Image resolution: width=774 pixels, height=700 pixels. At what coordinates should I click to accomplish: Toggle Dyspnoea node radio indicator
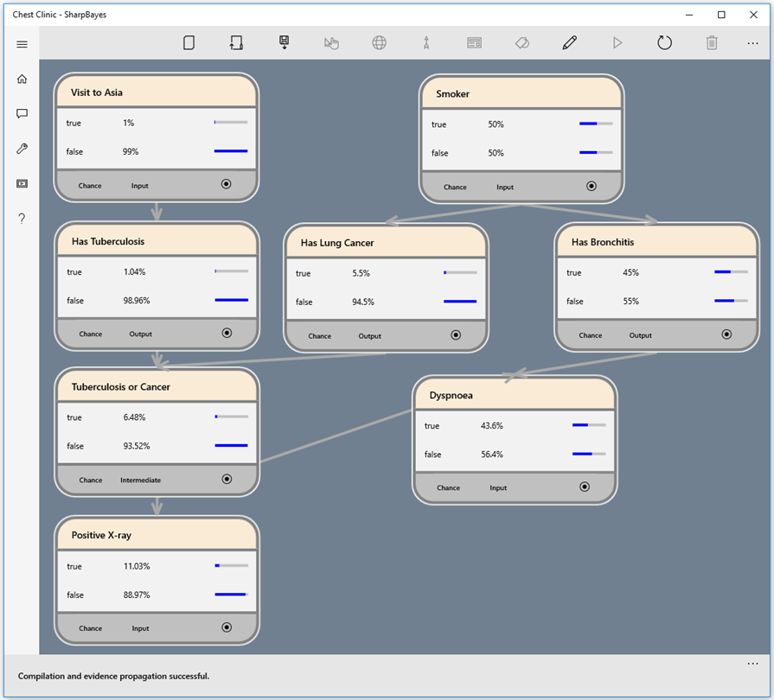585,487
